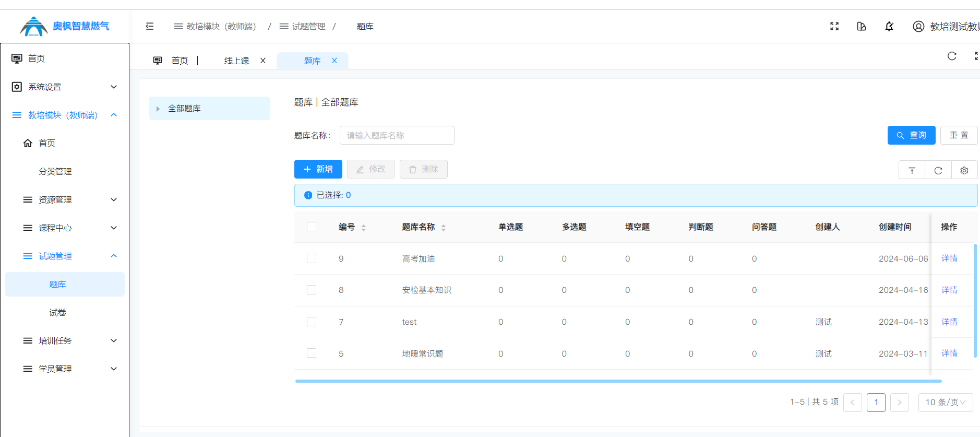
Task: Expand the 学员管理 submenu chevron
Action: tap(114, 369)
